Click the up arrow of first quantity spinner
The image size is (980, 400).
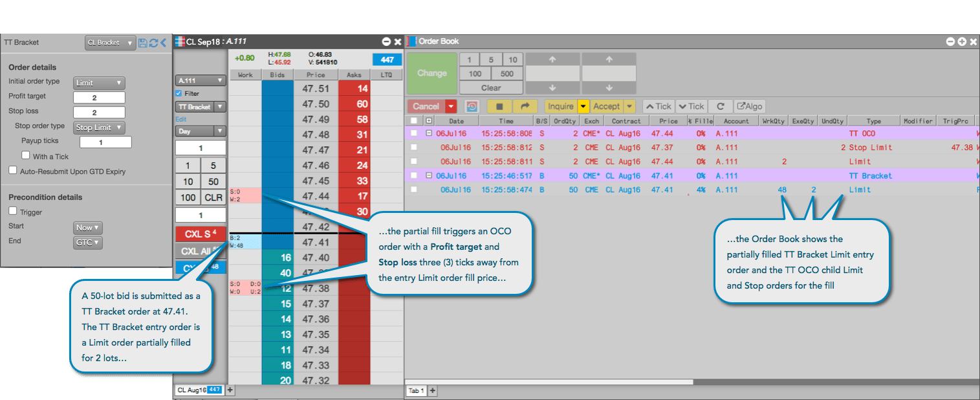point(552,59)
